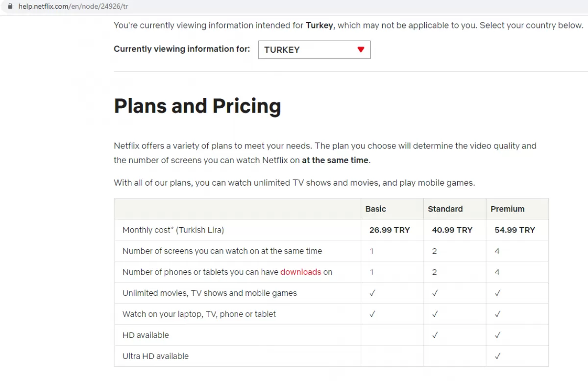Select the Standard column header
This screenshot has height=381, width=588.
coord(445,209)
